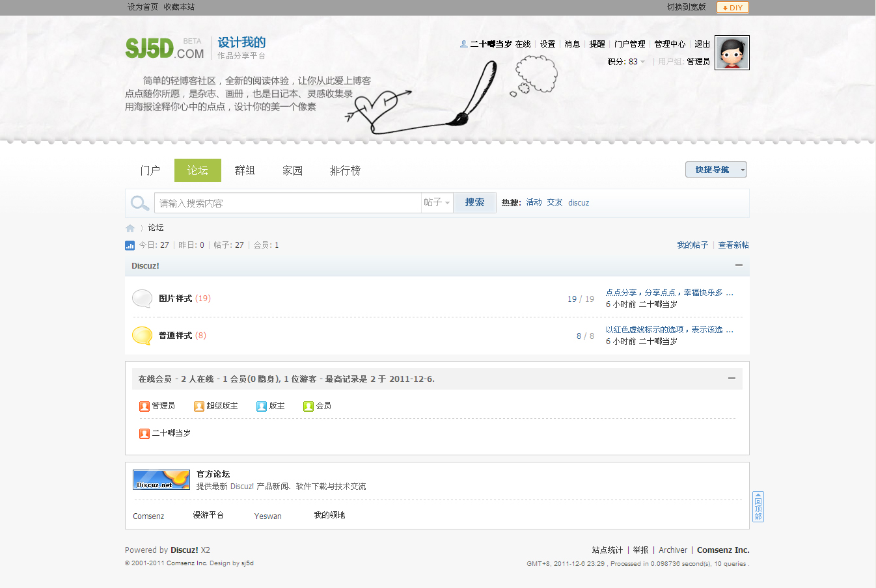This screenshot has height=588, width=876.
Task: Click the 管理员 user group link
Action: 698,62
